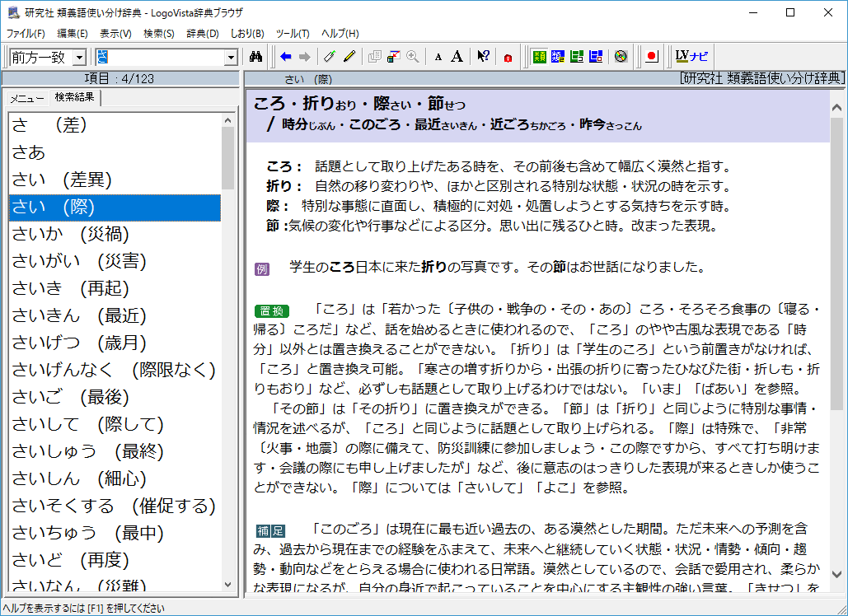Select the さあ entry
848x616 pixels.
tap(115, 153)
